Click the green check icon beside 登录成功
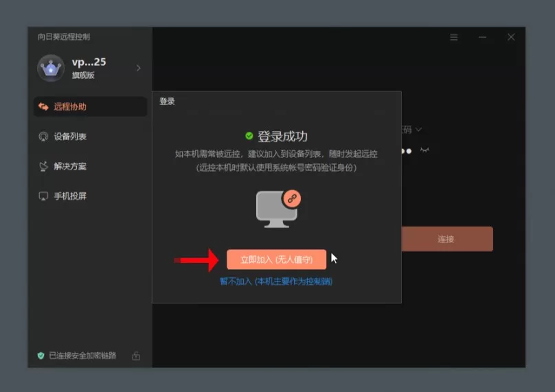 [249, 136]
